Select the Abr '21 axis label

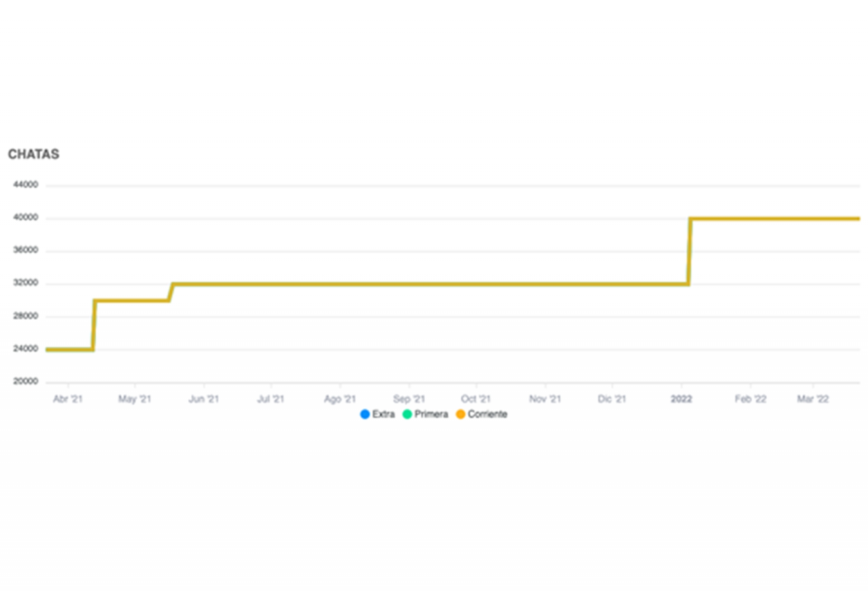tap(68, 399)
